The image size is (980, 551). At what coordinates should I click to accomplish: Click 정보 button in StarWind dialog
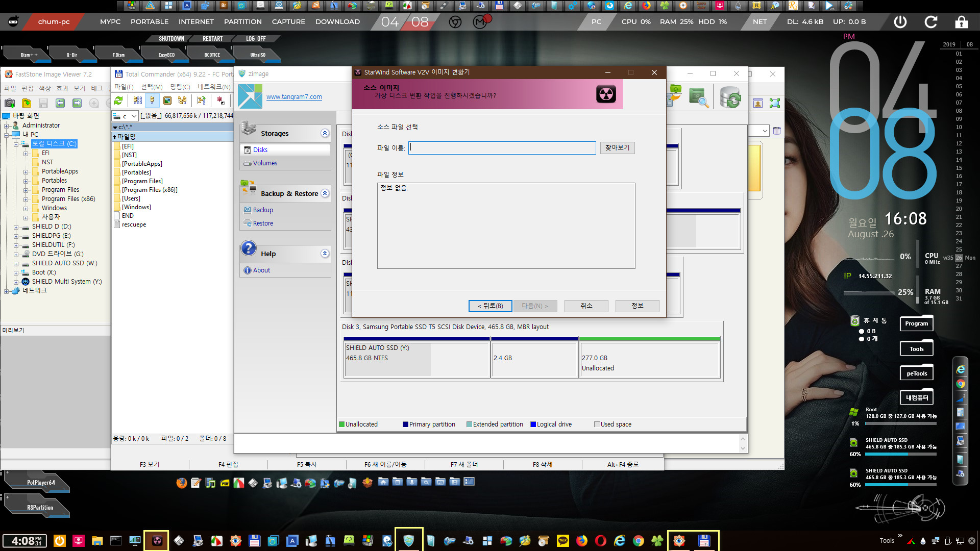click(x=637, y=306)
